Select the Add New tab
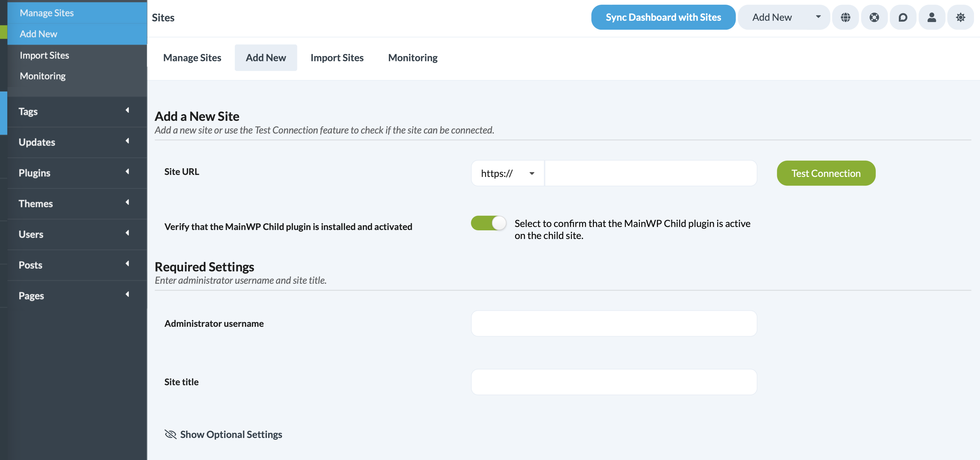The image size is (980, 460). pyautogui.click(x=266, y=57)
